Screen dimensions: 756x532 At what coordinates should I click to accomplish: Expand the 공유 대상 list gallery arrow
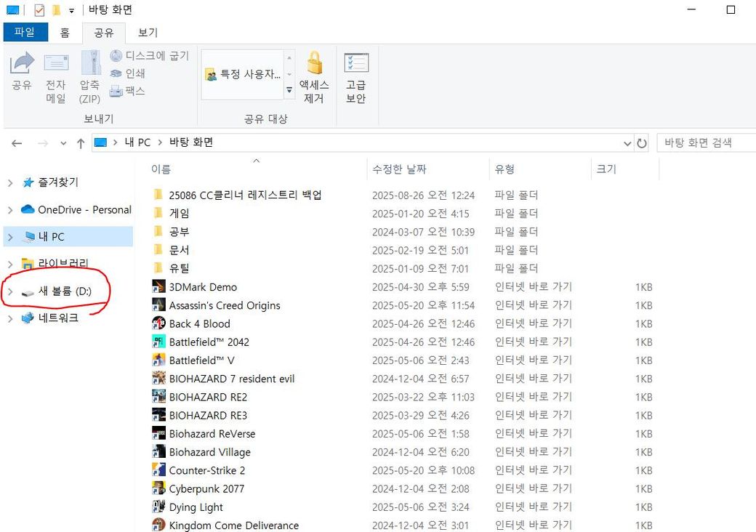tap(289, 90)
